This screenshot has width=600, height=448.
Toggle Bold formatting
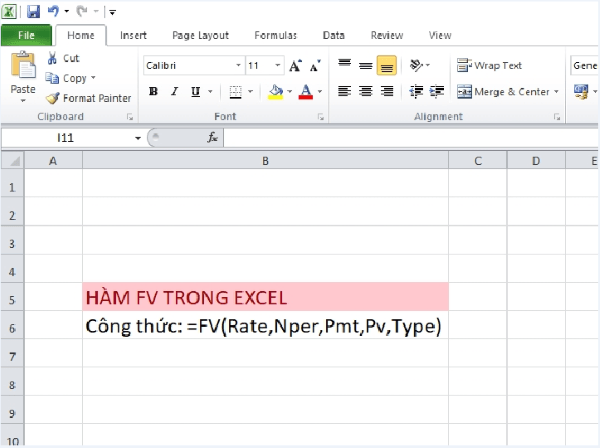[x=153, y=91]
